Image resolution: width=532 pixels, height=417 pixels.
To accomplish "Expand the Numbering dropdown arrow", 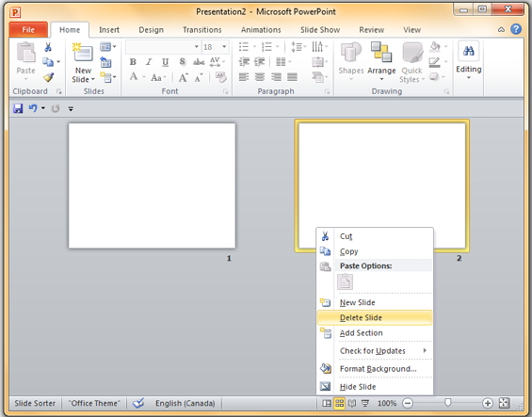I will [277, 46].
